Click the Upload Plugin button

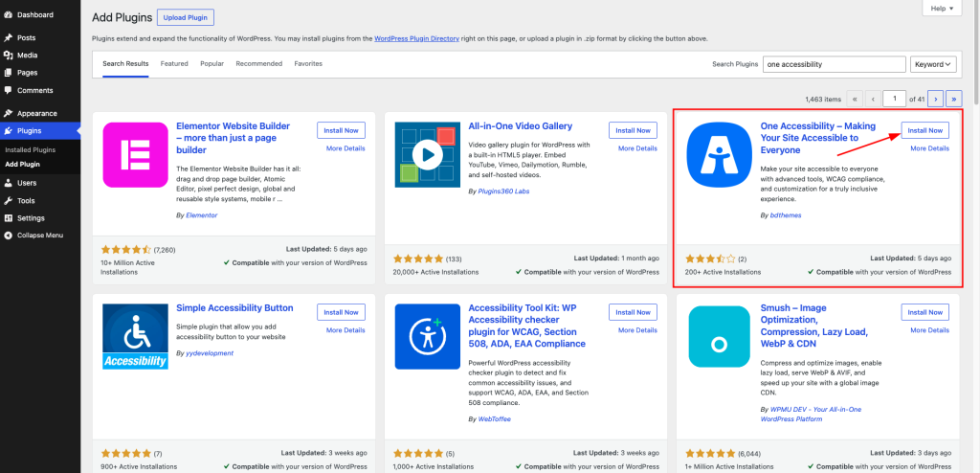pyautogui.click(x=186, y=17)
